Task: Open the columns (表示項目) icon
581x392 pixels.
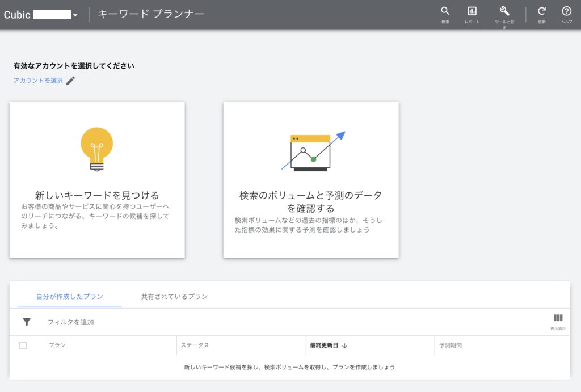Action: coord(558,318)
